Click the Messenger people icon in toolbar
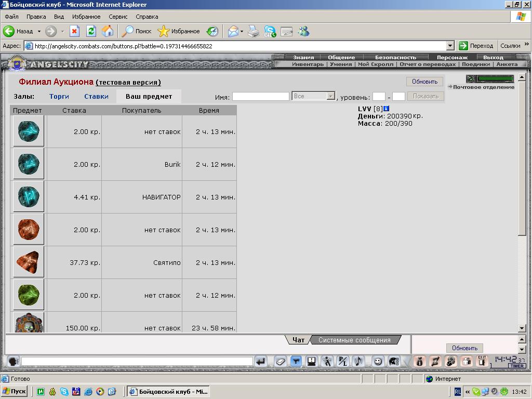532x399 pixels. tap(303, 31)
